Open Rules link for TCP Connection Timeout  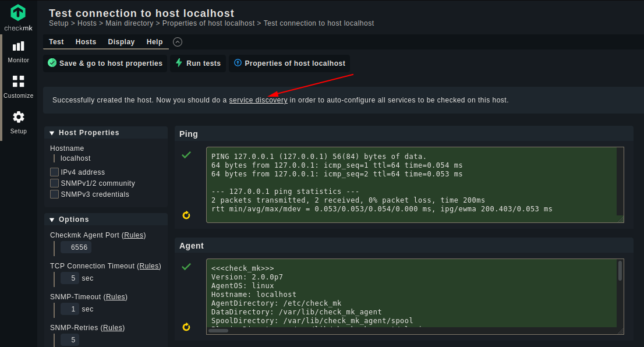click(149, 265)
